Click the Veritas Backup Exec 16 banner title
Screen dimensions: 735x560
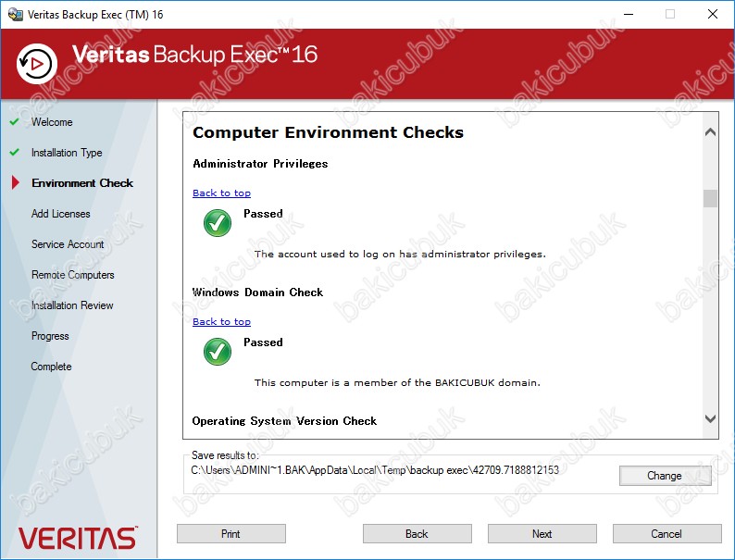coord(195,55)
